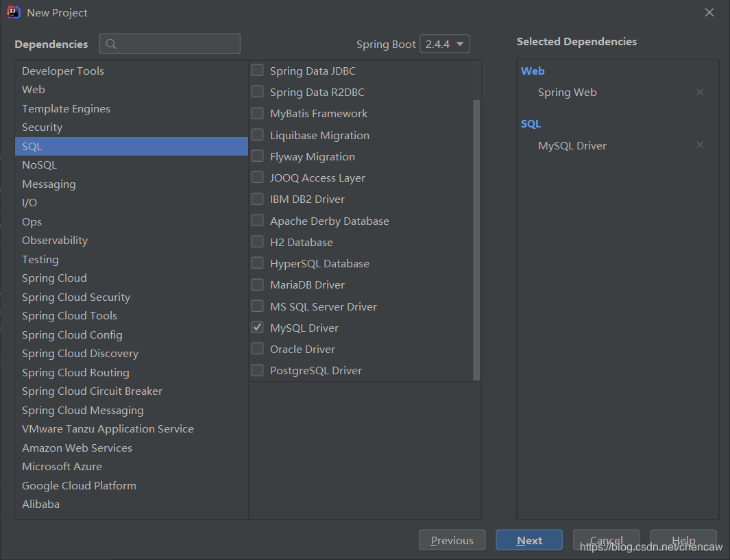Select JOOQ Access Layer checkbox

point(258,178)
